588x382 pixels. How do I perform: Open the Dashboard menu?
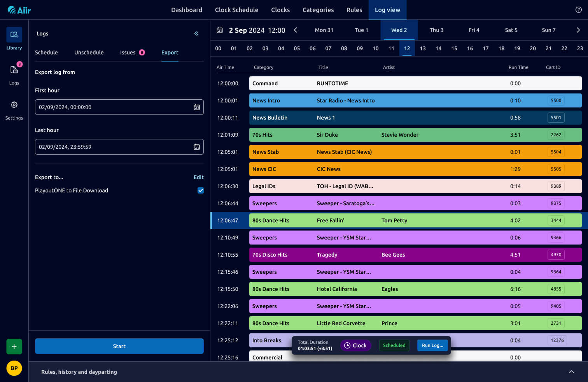(187, 10)
